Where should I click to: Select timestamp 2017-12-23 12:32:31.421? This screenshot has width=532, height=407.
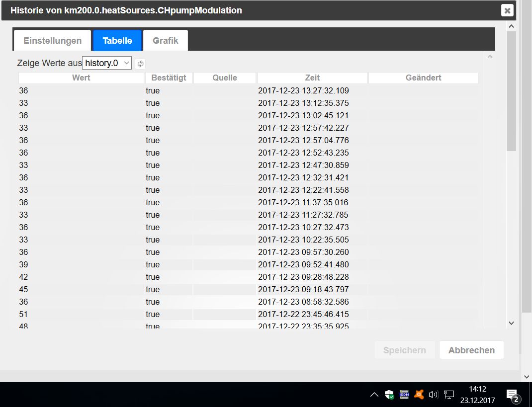[x=303, y=177]
